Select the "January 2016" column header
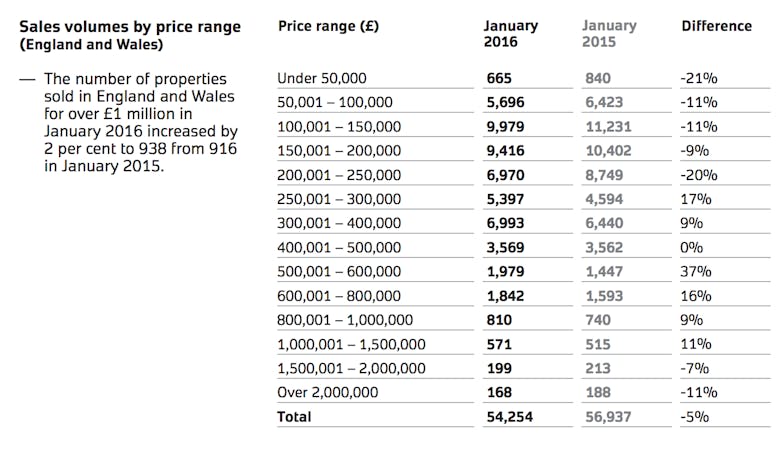The height and width of the screenshot is (454, 780). (x=510, y=34)
